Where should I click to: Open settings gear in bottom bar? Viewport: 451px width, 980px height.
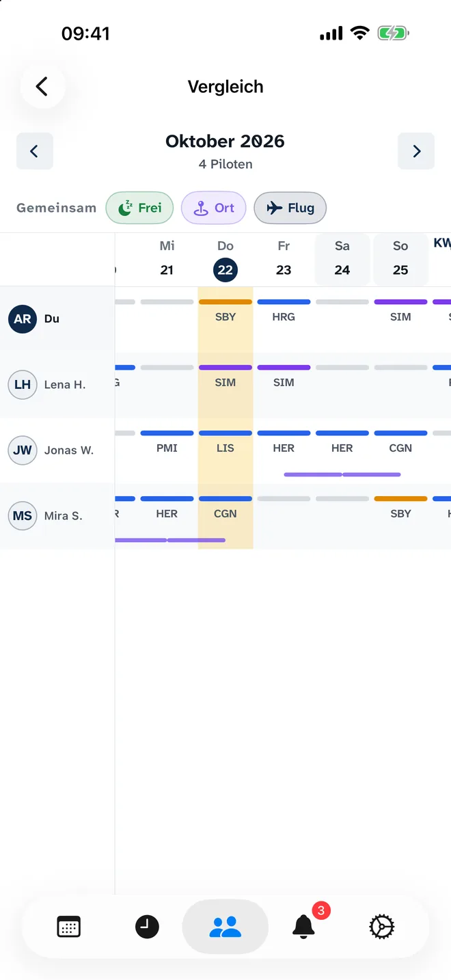pyautogui.click(x=382, y=927)
